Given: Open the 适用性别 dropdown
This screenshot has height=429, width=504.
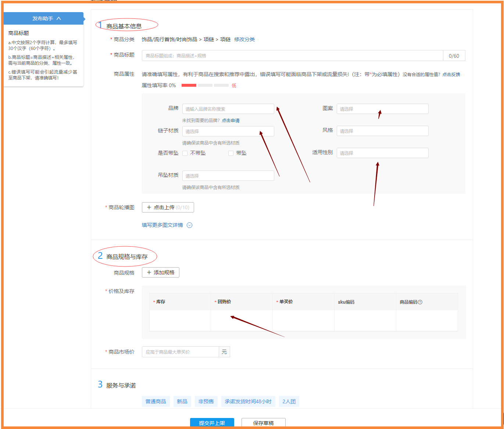Looking at the screenshot, I should pos(383,153).
